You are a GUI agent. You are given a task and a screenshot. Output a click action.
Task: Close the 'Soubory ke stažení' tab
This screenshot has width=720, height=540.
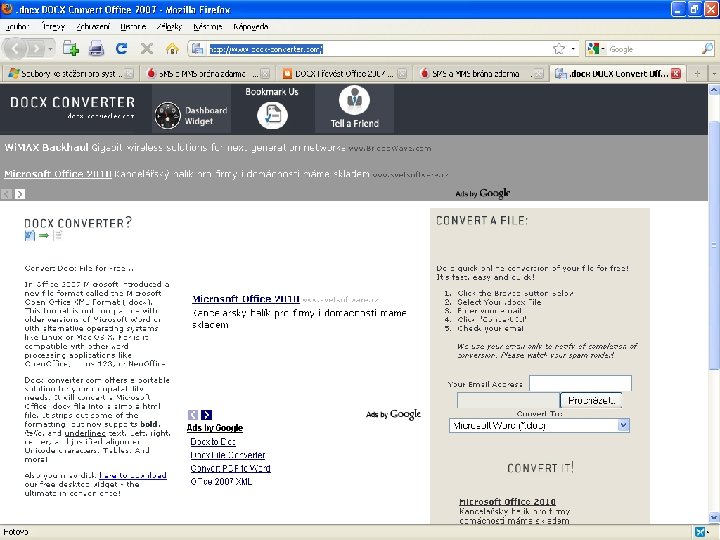129,73
